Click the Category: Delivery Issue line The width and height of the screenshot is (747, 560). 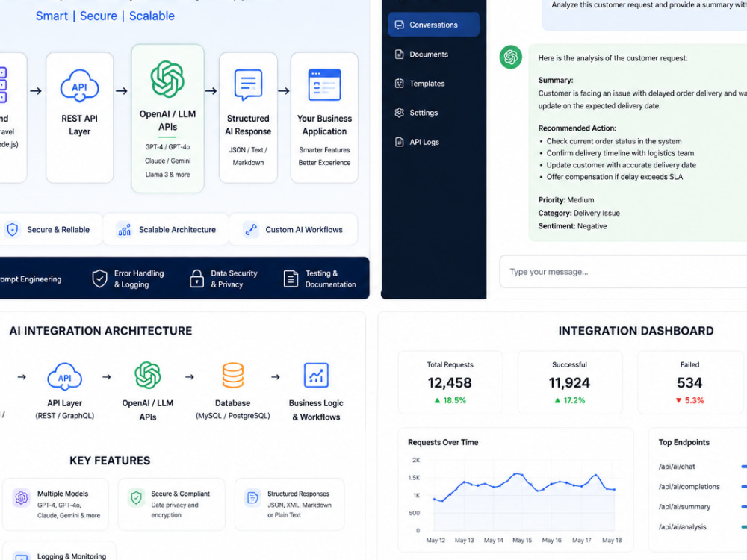[579, 213]
